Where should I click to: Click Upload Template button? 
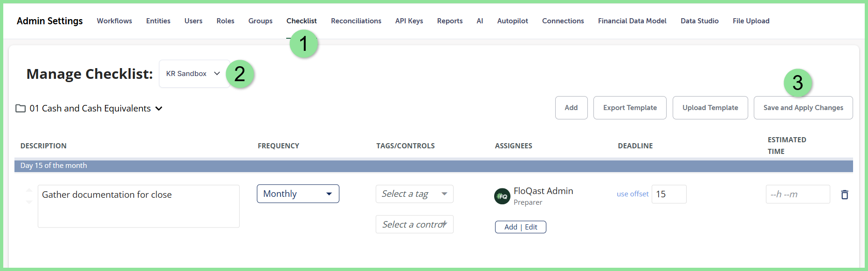(x=710, y=108)
